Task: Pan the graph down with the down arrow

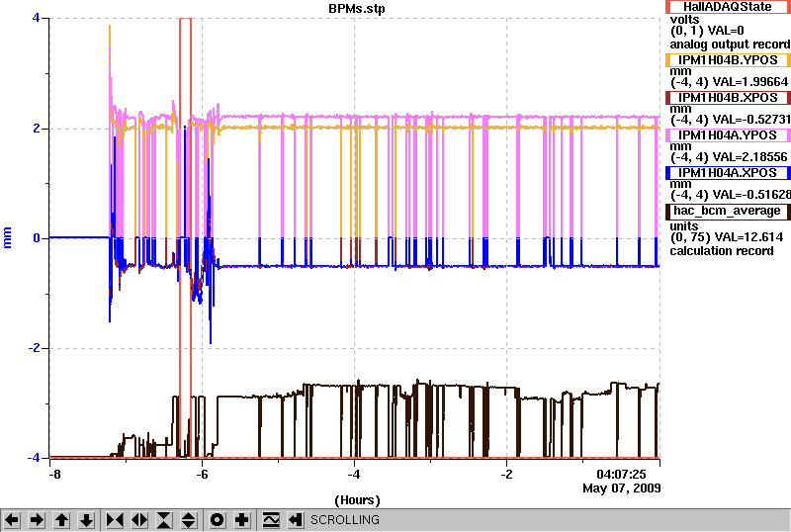Action: pos(87,520)
